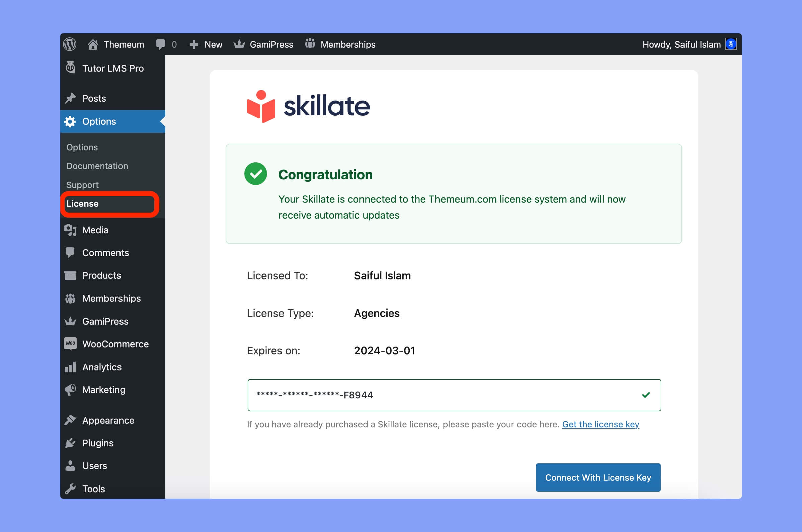This screenshot has width=802, height=532.
Task: Follow the Get the license key link
Action: (600, 424)
